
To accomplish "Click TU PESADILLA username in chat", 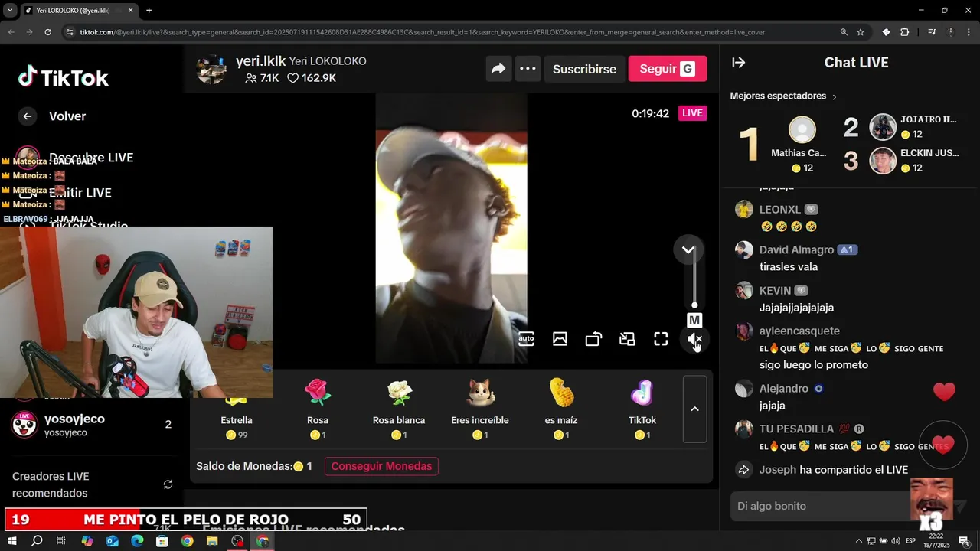I will (x=796, y=429).
